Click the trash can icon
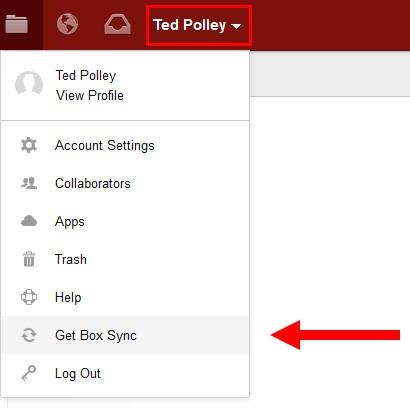Image resolution: width=410 pixels, height=408 pixels. (x=29, y=259)
